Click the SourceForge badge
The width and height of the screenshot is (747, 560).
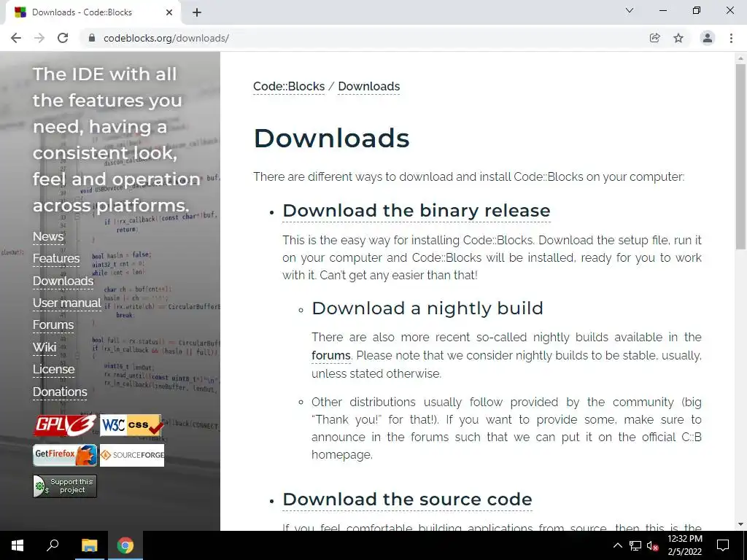132,455
